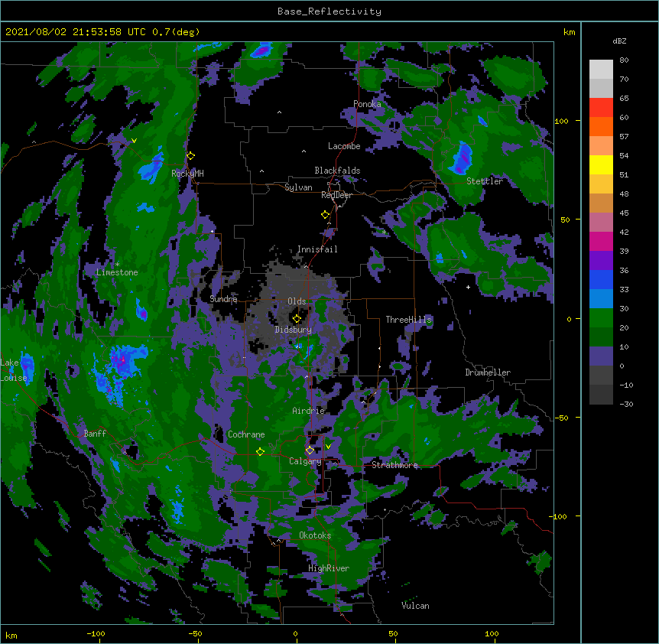
Task: Select the 48 value in the dBZ legend
Action: point(624,194)
